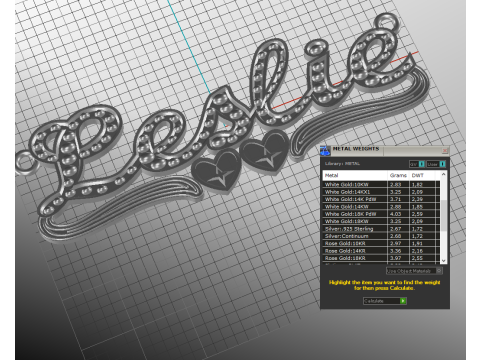The height and width of the screenshot is (360, 480).
Task: Click the Metal Weights scale icon
Action: [324, 151]
